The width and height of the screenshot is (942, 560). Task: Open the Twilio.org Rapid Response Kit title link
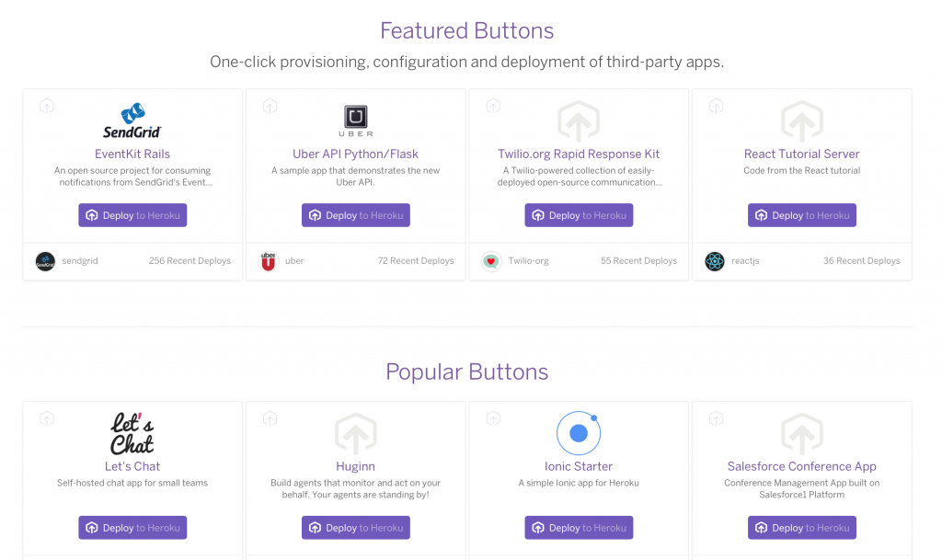point(579,154)
